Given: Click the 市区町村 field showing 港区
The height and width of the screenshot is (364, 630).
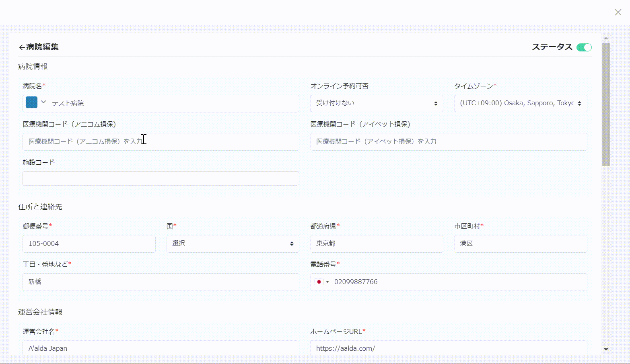Looking at the screenshot, I should (520, 244).
